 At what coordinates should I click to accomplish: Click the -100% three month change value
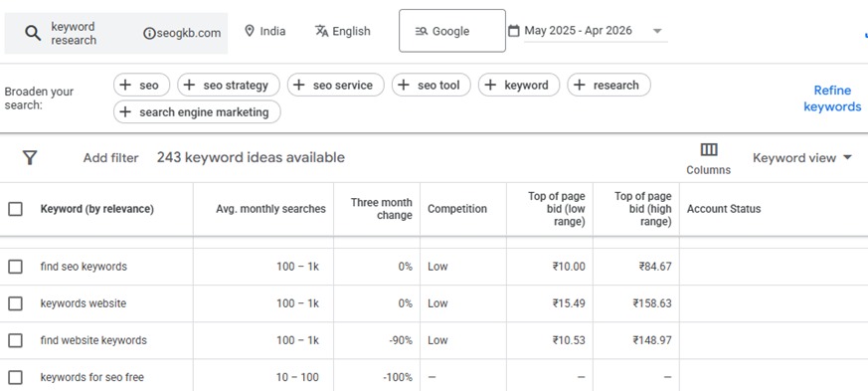398,378
